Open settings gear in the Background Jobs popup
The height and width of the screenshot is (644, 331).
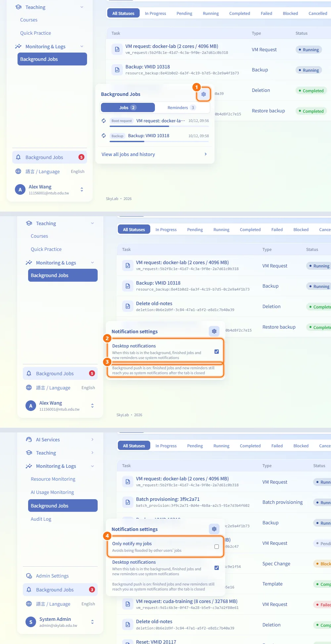pyautogui.click(x=204, y=94)
